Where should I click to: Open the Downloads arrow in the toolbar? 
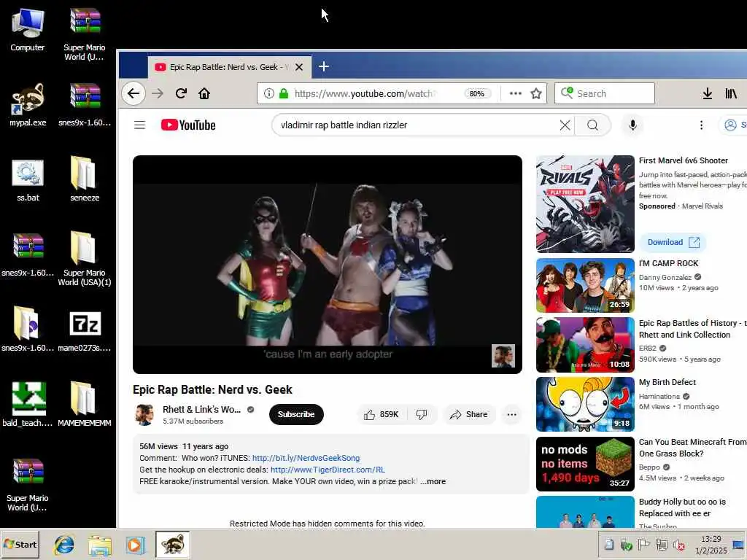(708, 93)
